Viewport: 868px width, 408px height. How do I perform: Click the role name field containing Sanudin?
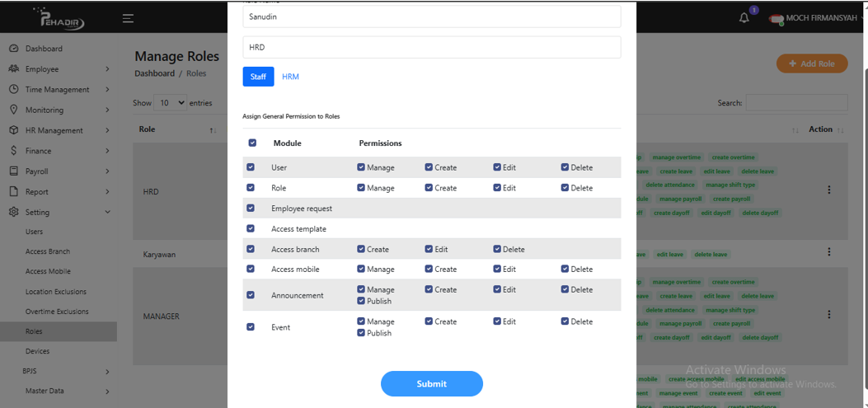[x=431, y=16]
